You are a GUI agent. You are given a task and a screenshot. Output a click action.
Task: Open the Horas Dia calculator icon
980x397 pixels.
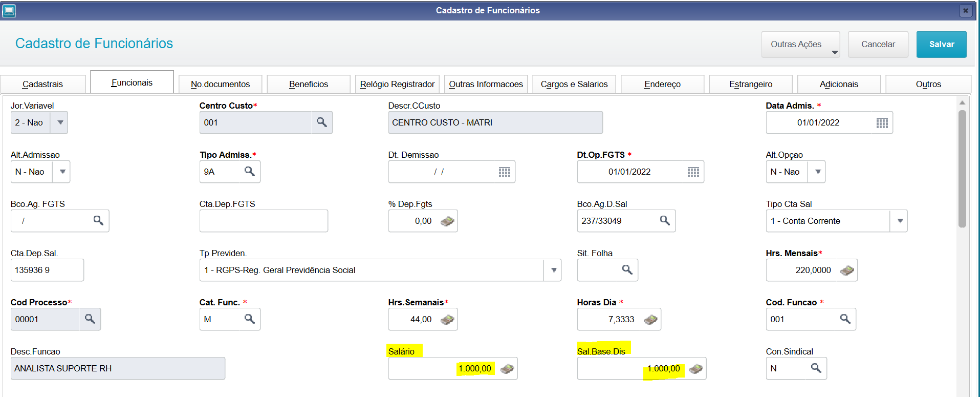(x=650, y=320)
